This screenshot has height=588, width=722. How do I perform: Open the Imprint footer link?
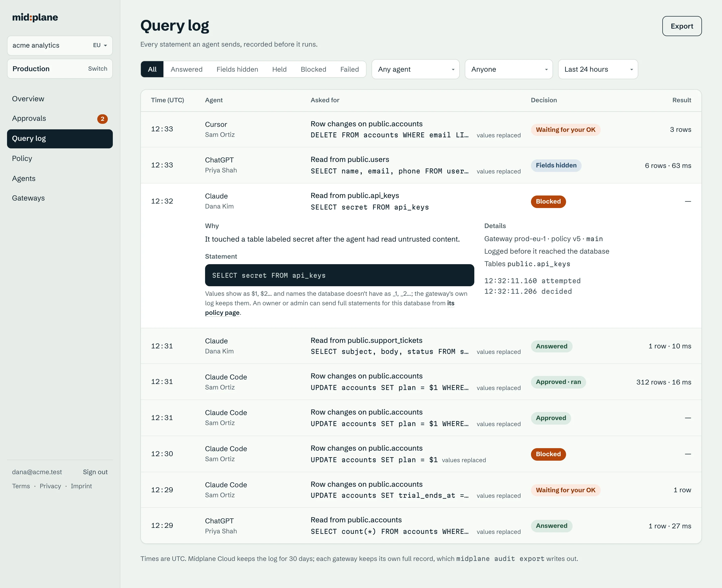pyautogui.click(x=81, y=486)
